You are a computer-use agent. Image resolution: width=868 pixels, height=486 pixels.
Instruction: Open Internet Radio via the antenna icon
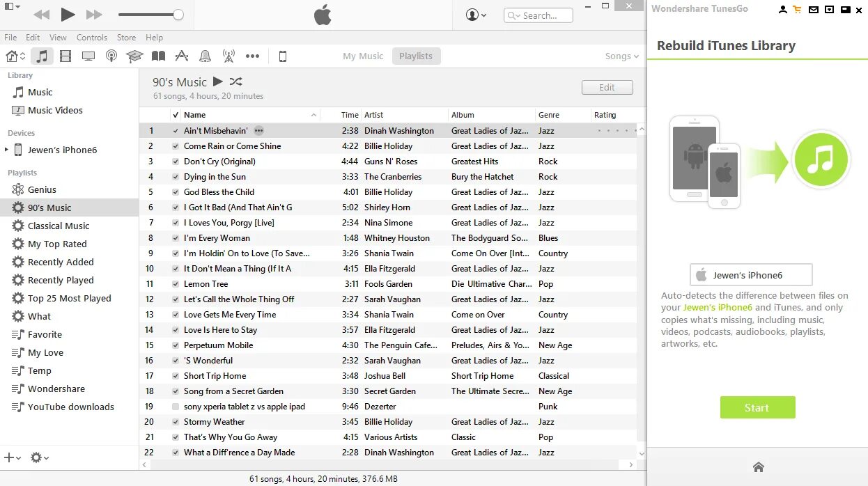point(228,56)
